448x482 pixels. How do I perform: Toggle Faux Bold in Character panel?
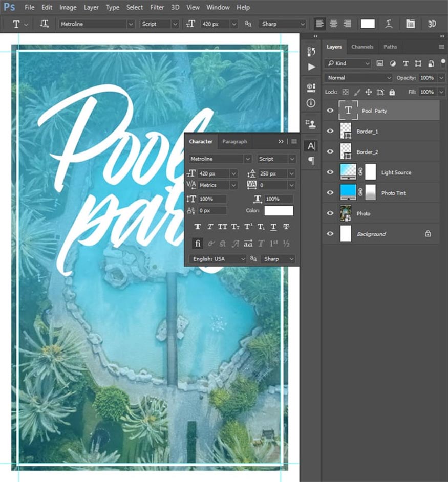(198, 227)
